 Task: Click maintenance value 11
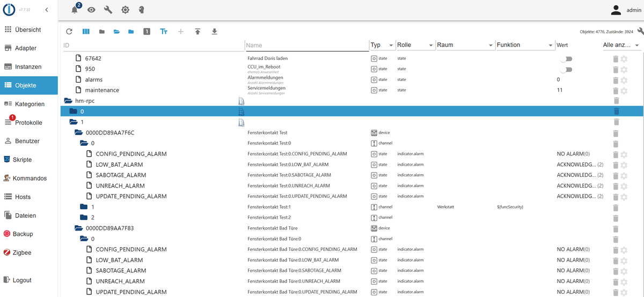(x=560, y=90)
